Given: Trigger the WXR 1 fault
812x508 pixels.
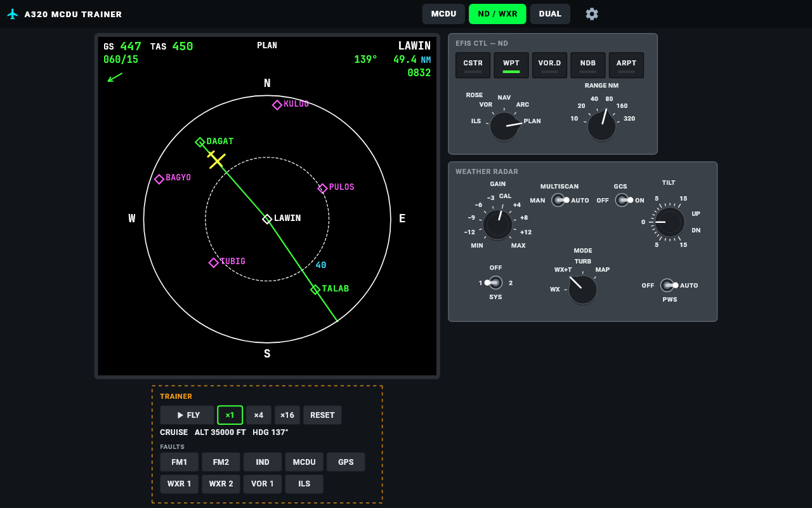Looking at the screenshot, I should pos(180,484).
